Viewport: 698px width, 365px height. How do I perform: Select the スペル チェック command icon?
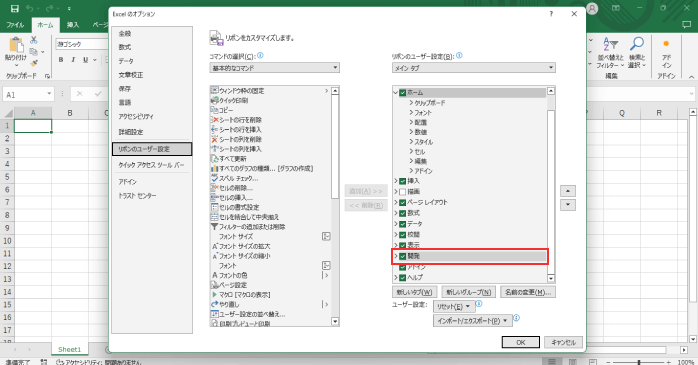pos(215,178)
